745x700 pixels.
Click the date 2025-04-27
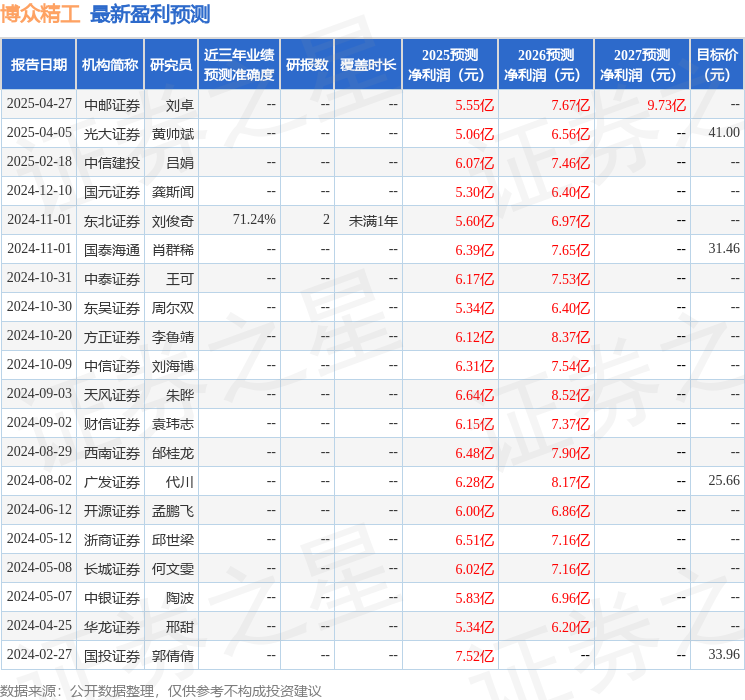coord(39,104)
